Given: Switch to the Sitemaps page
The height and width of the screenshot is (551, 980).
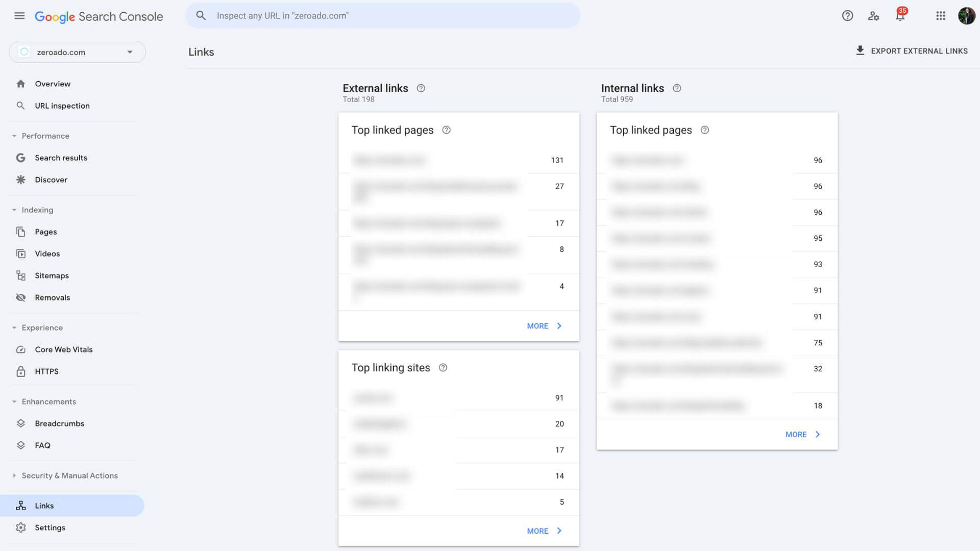Looking at the screenshot, I should click(52, 275).
